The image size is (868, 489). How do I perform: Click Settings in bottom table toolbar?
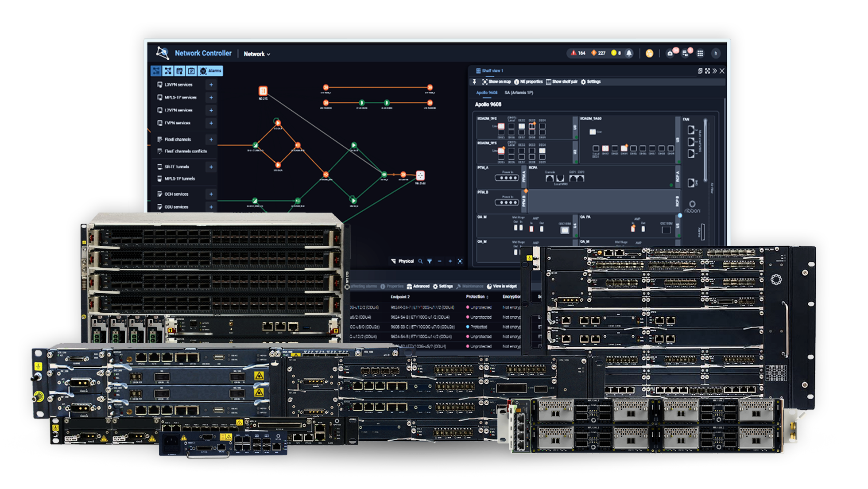(x=442, y=287)
